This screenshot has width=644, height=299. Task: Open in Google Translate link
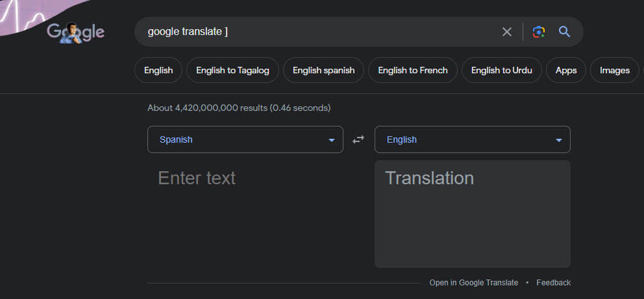tap(474, 283)
